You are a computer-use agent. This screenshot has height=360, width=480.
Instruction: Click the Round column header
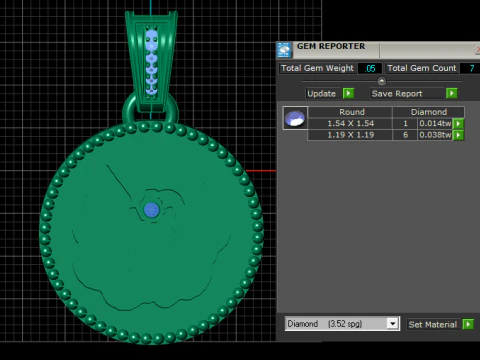(350, 112)
